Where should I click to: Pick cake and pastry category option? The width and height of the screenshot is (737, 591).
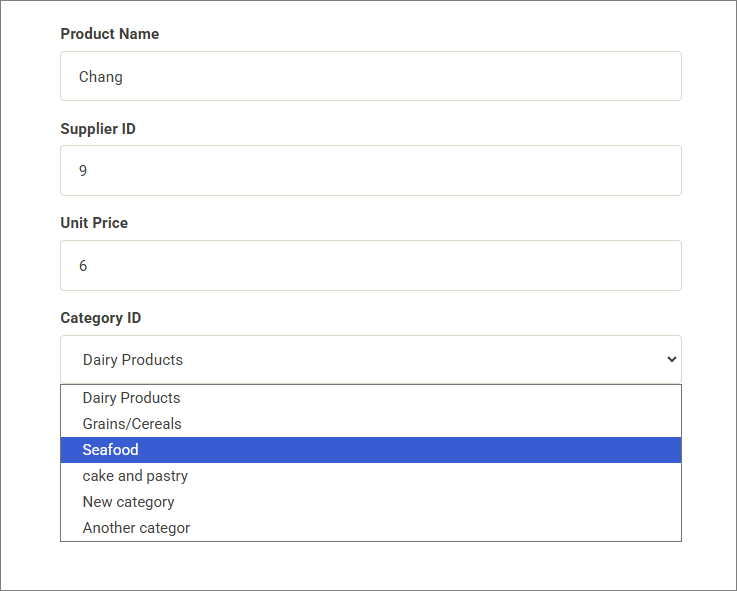(135, 476)
